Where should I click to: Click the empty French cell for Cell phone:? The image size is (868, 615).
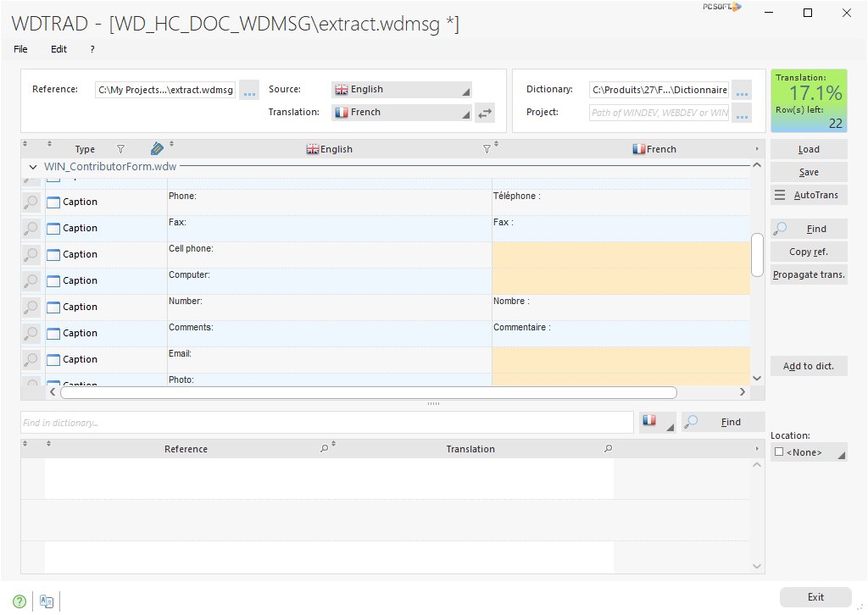click(x=621, y=255)
